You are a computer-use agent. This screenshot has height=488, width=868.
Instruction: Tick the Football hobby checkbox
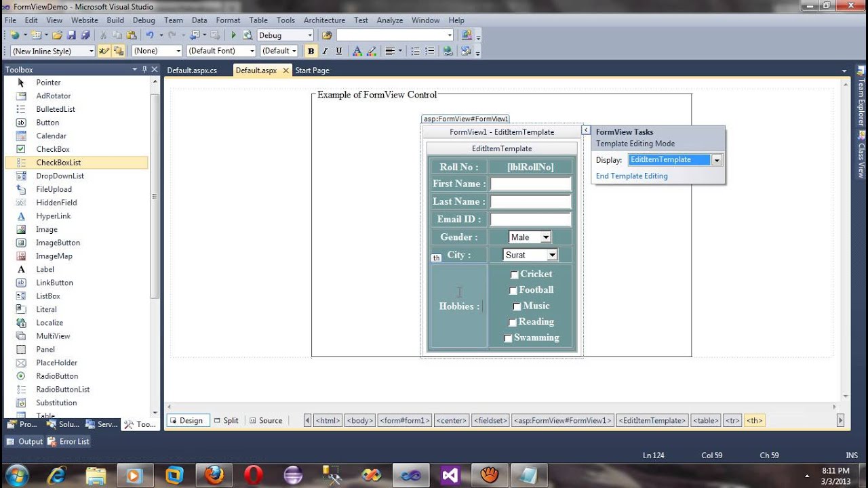click(513, 291)
